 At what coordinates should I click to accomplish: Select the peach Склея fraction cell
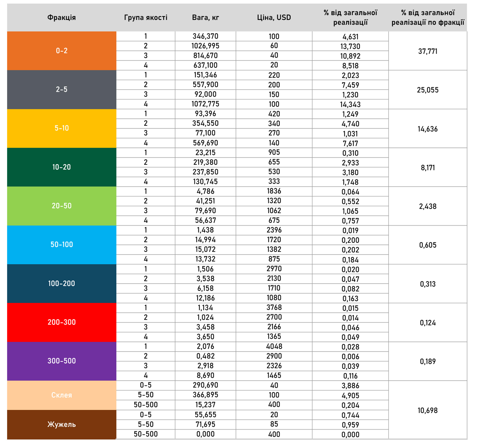(x=62, y=395)
